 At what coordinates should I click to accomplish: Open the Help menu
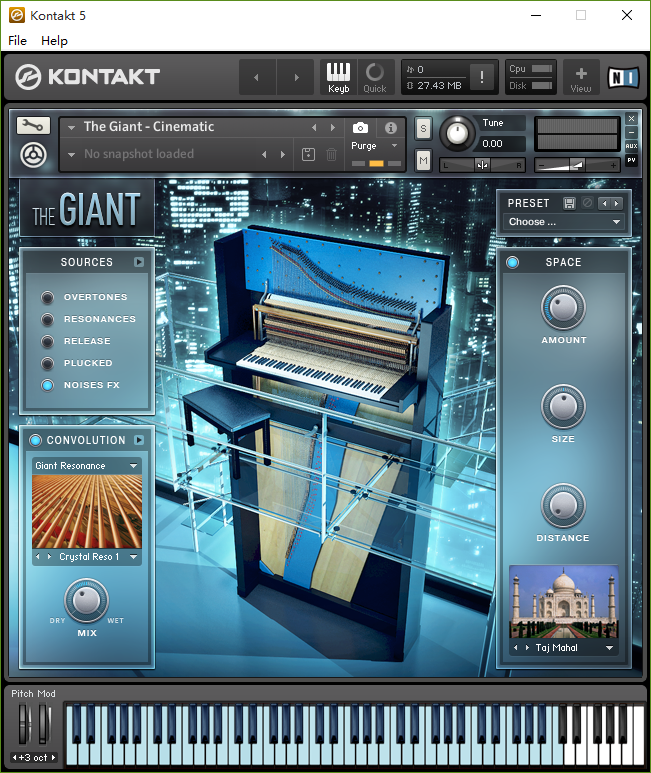coord(54,40)
